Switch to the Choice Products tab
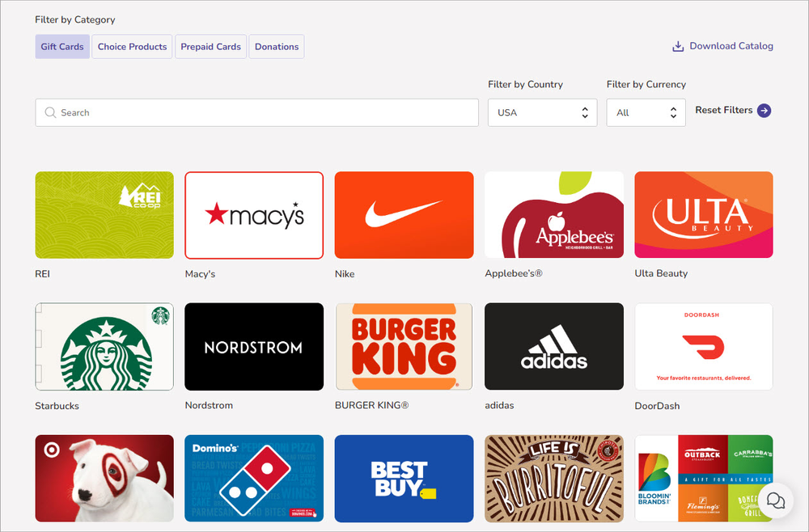Image resolution: width=809 pixels, height=532 pixels. coord(132,46)
